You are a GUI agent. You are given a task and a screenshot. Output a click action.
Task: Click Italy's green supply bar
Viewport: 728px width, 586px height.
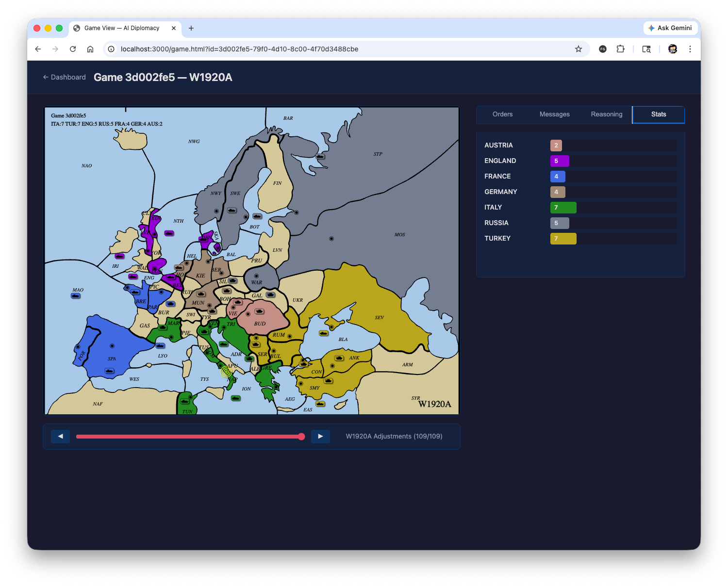[563, 208]
